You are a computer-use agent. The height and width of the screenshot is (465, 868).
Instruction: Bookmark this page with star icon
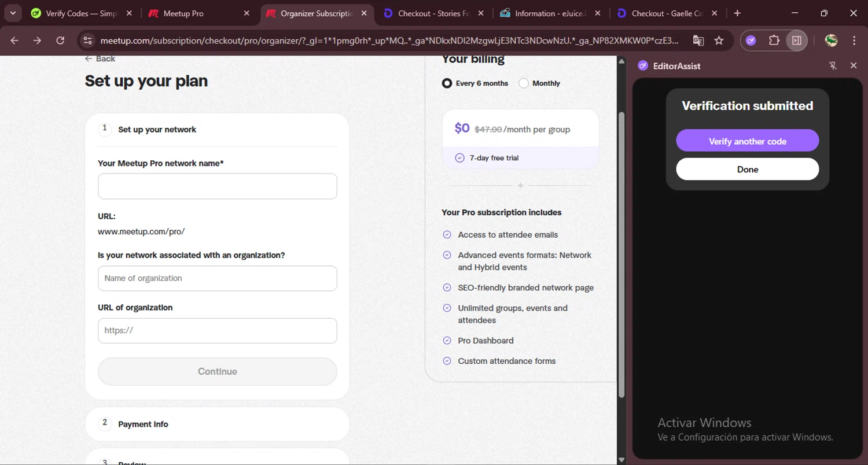(719, 40)
